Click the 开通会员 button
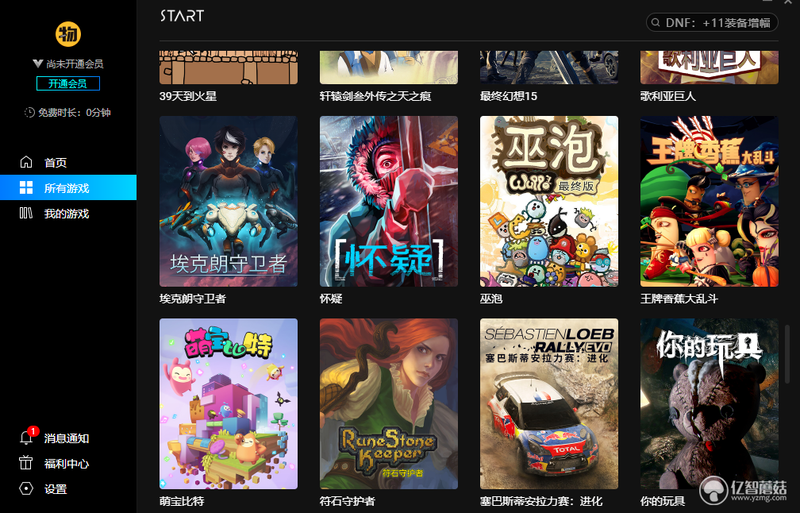Viewport: 800px width, 513px height. coord(68,83)
